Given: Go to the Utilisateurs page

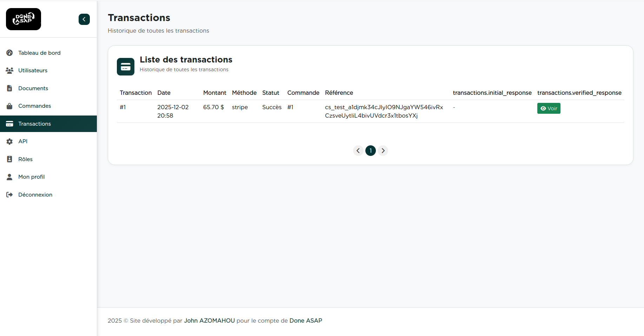Looking at the screenshot, I should (33, 70).
